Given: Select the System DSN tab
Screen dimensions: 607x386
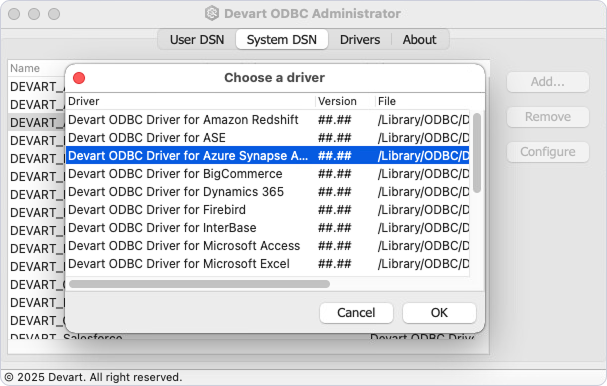Looking at the screenshot, I should [282, 39].
